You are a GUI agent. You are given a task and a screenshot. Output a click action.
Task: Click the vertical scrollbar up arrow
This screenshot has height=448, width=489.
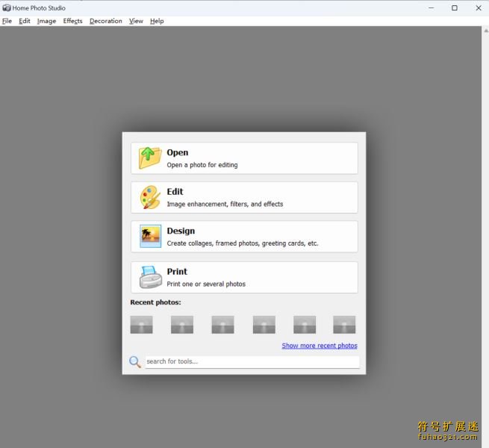pyautogui.click(x=486, y=31)
